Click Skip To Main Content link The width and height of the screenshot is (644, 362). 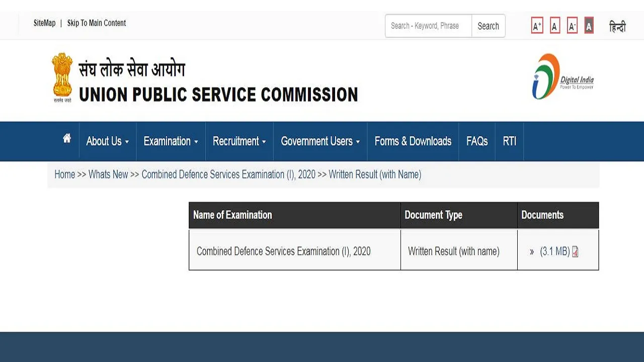tap(97, 23)
